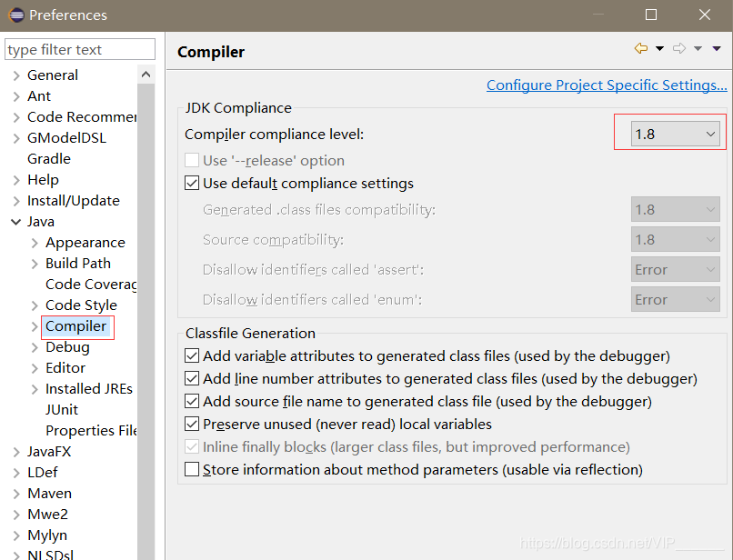
Task: Expand the Mylyn tree node
Action: 16,535
